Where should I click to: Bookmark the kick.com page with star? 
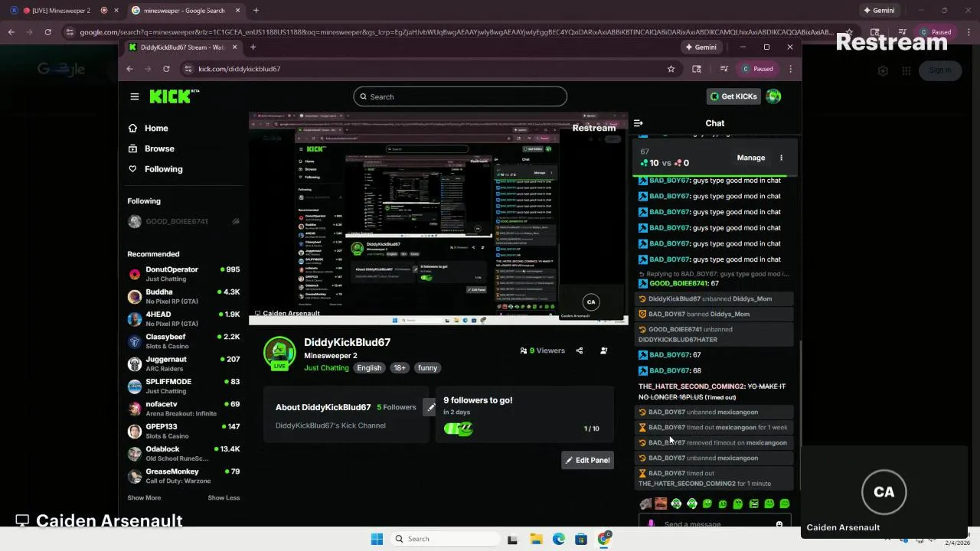(x=671, y=69)
